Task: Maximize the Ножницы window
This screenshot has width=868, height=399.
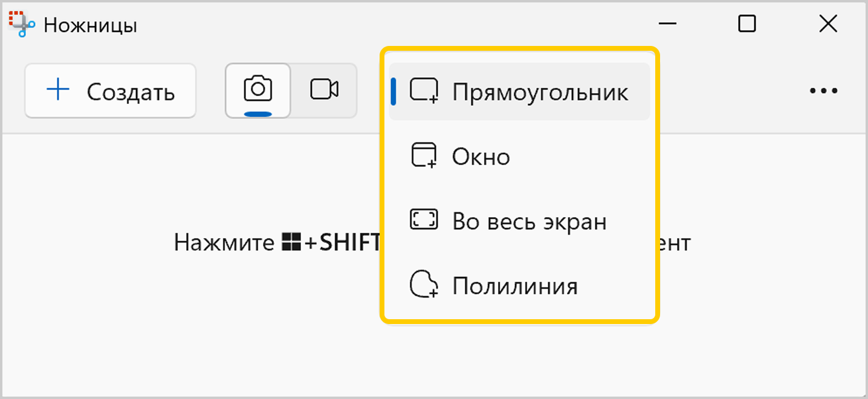Action: [747, 24]
